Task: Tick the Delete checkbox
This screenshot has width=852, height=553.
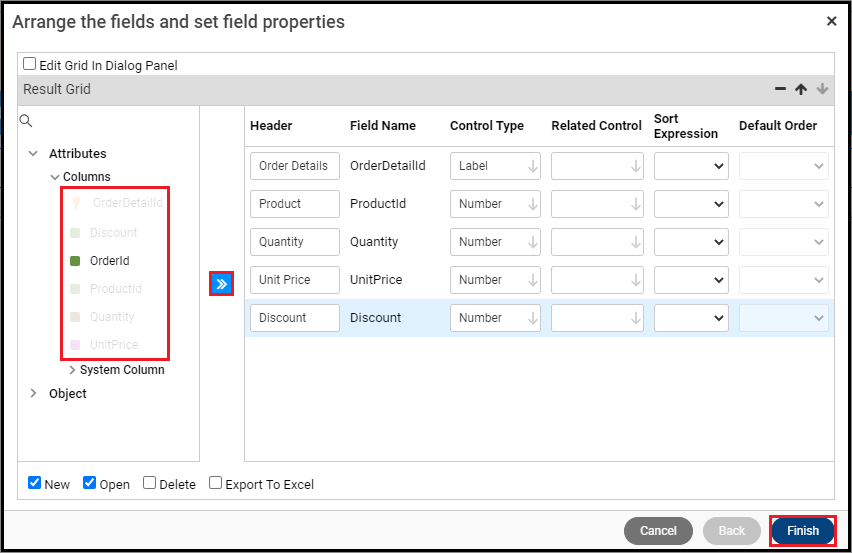Action: [149, 483]
